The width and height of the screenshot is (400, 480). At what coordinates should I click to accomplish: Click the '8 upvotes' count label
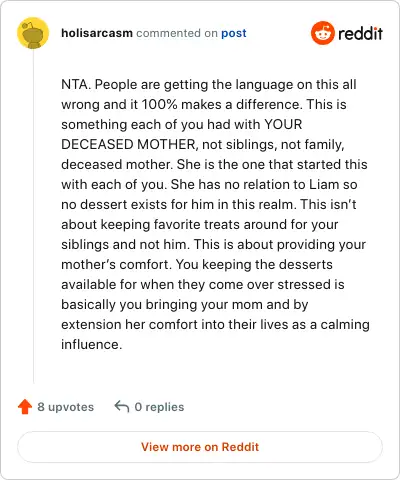[66, 407]
